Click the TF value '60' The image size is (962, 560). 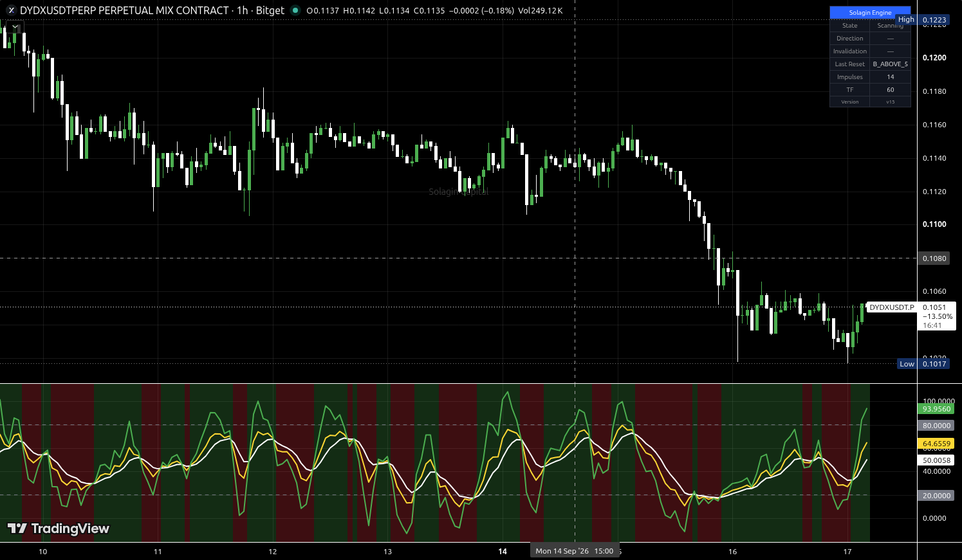pos(890,90)
